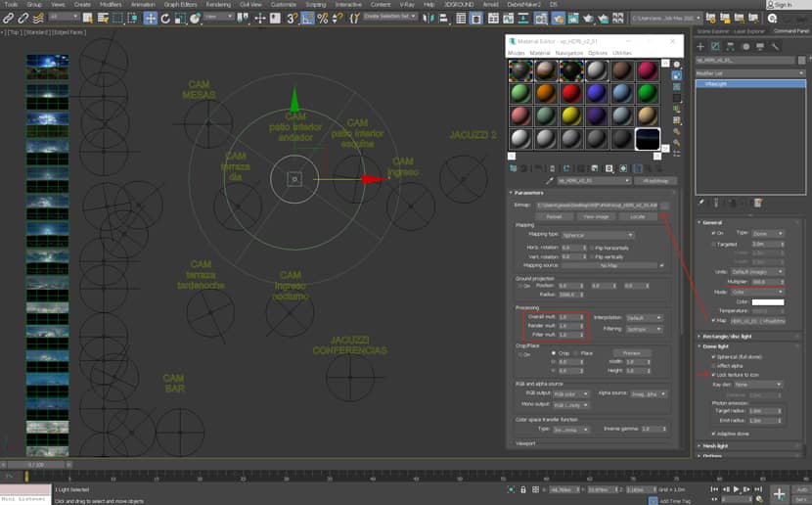Enable Ground projection On checkbox
This screenshot has width=812, height=505.
[x=519, y=286]
